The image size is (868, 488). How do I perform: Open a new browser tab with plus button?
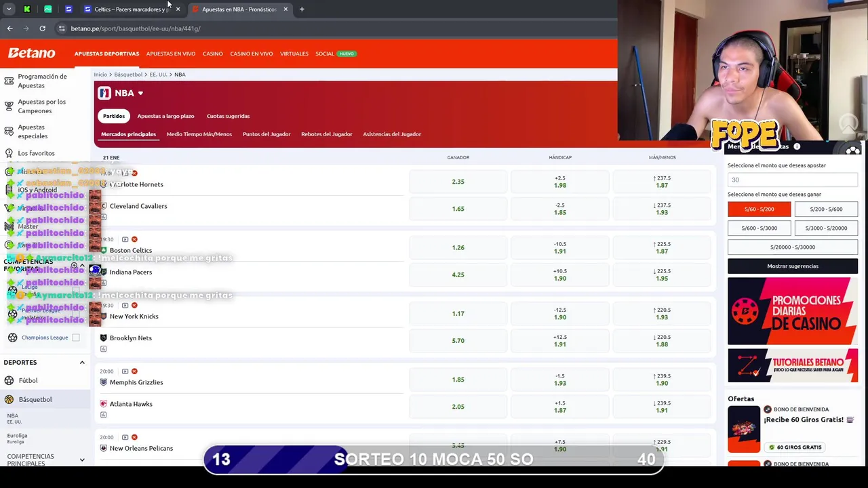pyautogui.click(x=302, y=9)
